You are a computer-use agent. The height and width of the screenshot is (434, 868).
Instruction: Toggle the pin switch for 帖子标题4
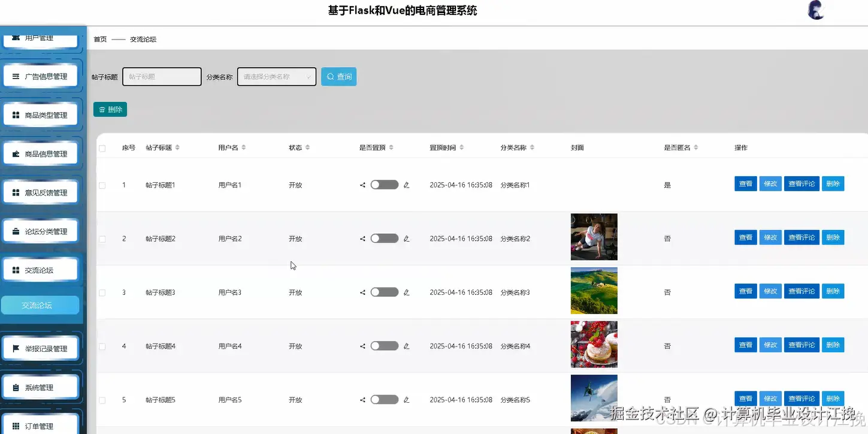pos(384,346)
